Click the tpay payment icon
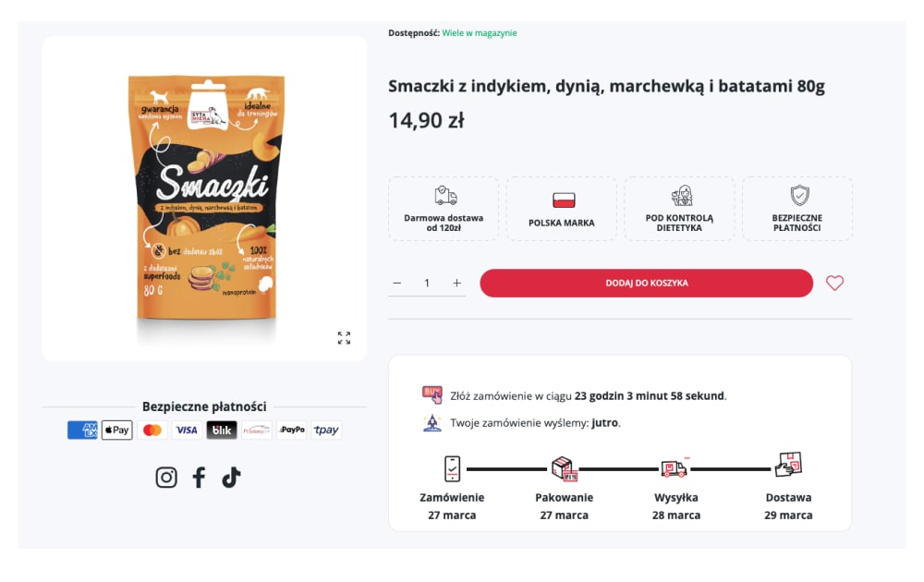 click(326, 430)
